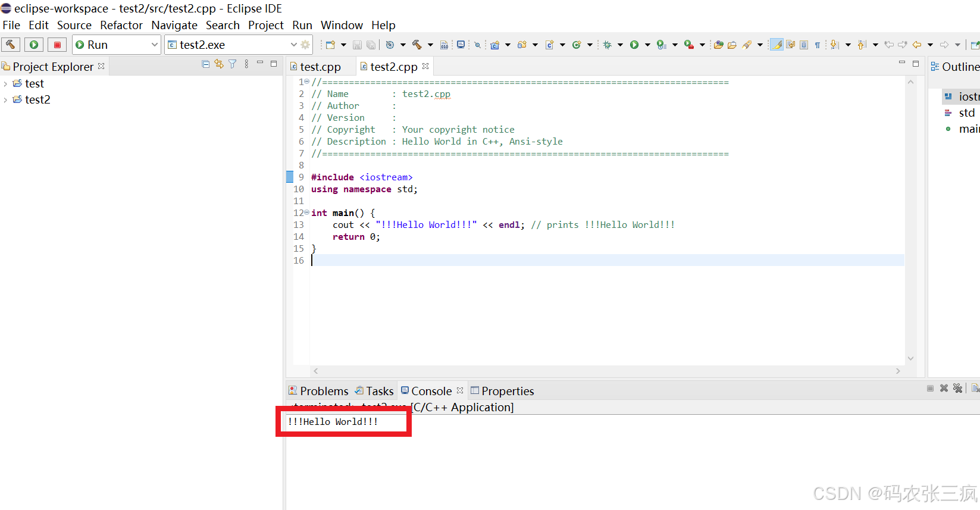Click the Profile run icon

coord(662,45)
